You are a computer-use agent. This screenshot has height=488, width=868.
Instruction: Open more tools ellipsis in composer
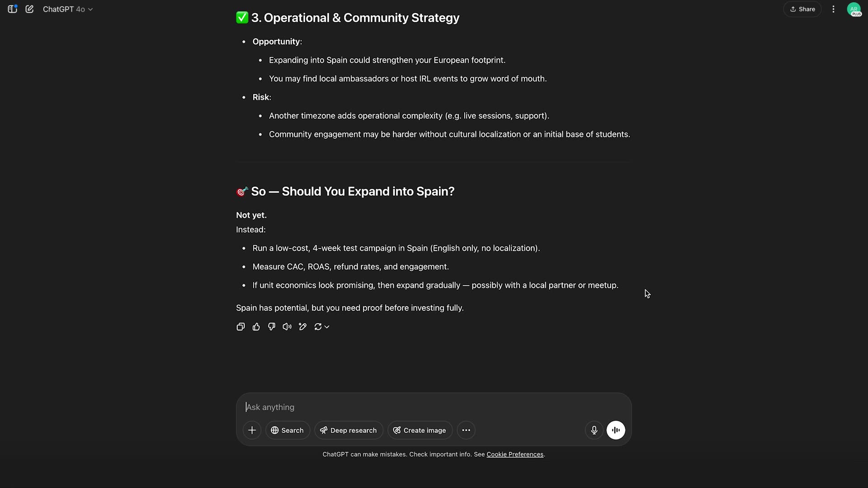pos(466,430)
